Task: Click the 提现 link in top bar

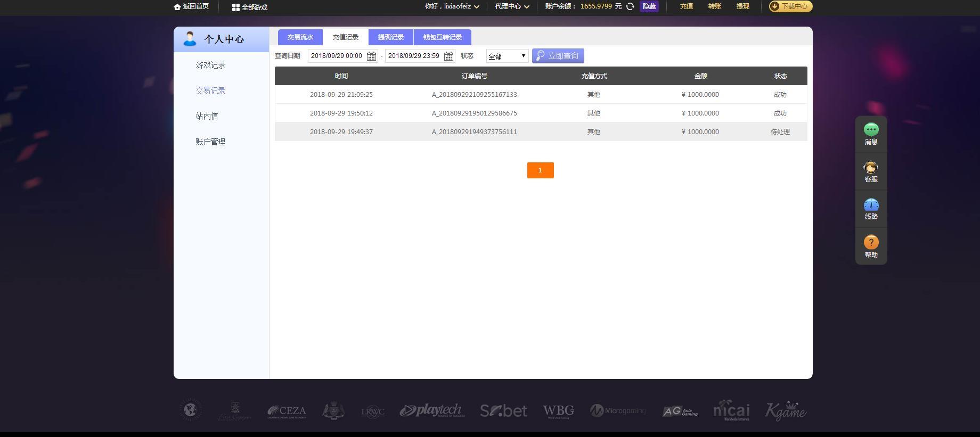Action: point(743,6)
